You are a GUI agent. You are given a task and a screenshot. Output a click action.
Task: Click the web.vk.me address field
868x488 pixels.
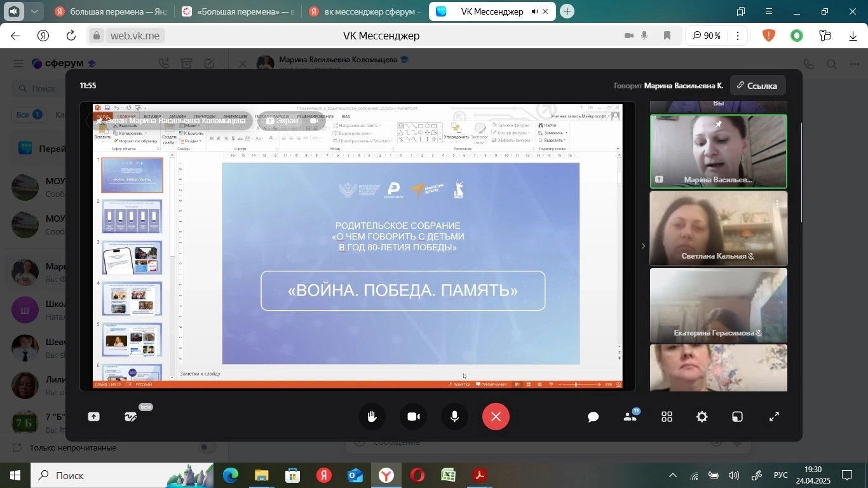click(x=135, y=36)
